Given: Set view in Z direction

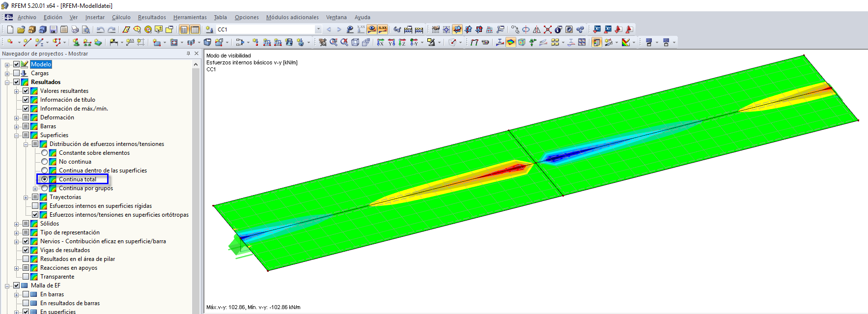Looking at the screenshot, I should pos(402,42).
